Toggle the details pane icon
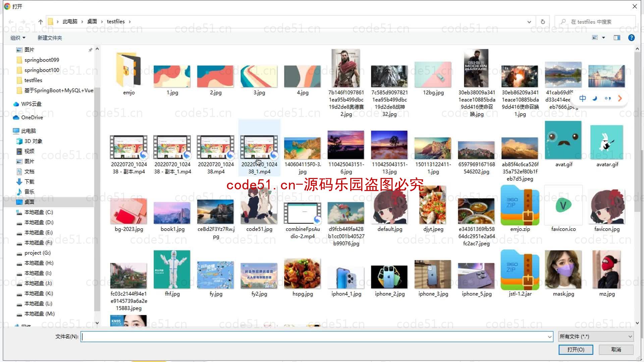The height and width of the screenshot is (362, 644). point(618,38)
